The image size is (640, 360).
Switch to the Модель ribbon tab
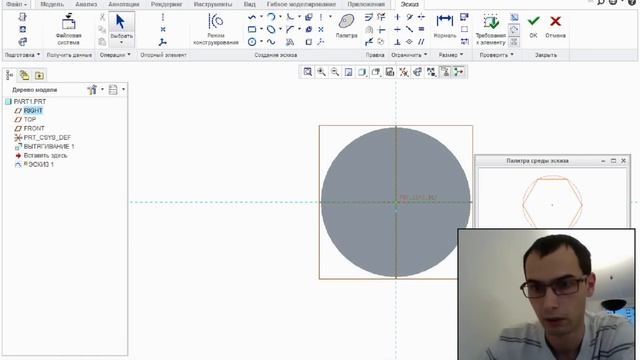click(52, 4)
